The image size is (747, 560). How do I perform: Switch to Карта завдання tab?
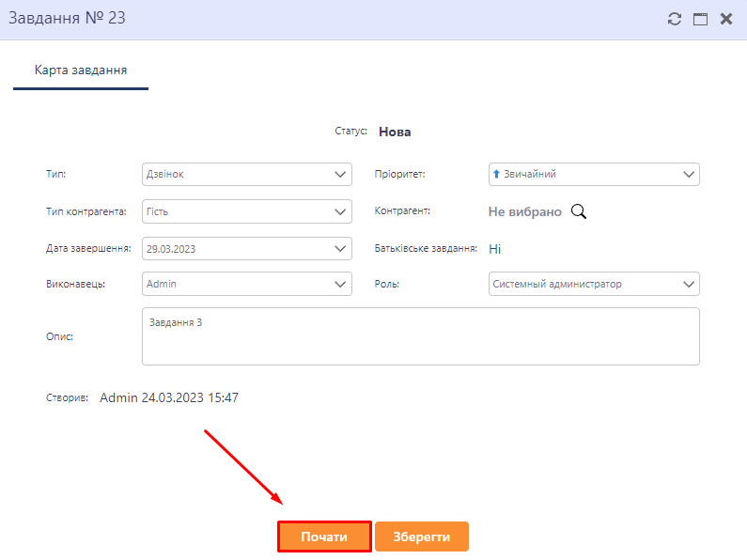point(81,70)
